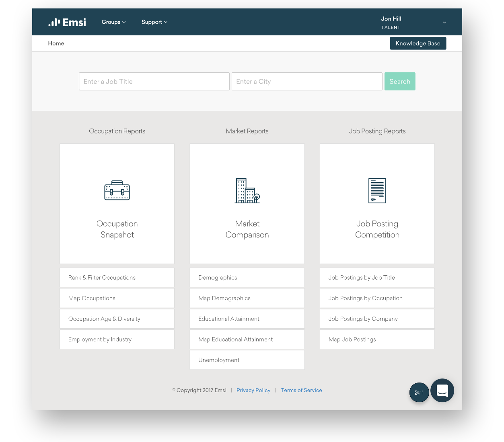Open the Jon Hill account dropdown chevron
The height and width of the screenshot is (442, 504).
(444, 23)
